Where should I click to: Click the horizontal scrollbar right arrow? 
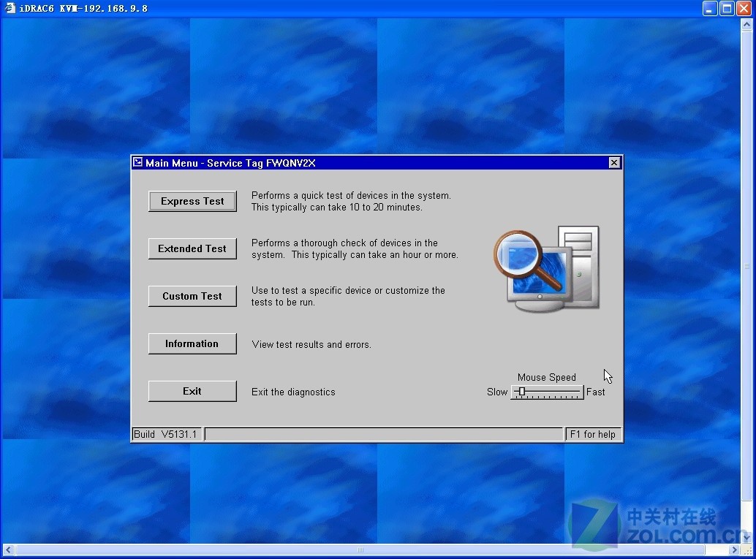coord(736,550)
